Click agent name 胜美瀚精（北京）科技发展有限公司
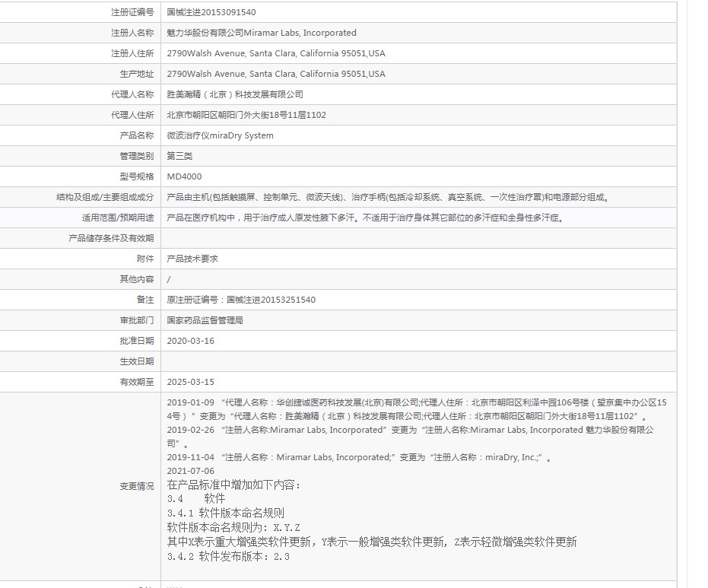Image resolution: width=708 pixels, height=588 pixels. pyautogui.click(x=235, y=94)
